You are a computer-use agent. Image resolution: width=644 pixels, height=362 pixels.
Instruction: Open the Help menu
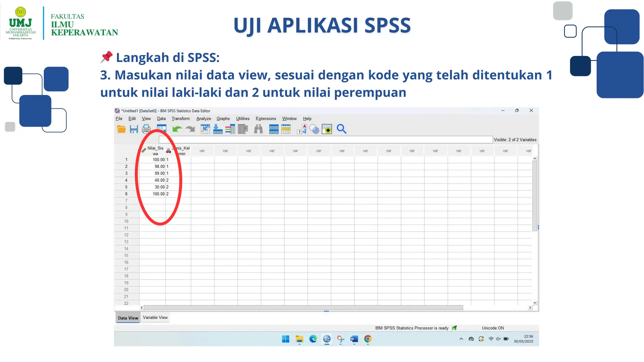307,118
